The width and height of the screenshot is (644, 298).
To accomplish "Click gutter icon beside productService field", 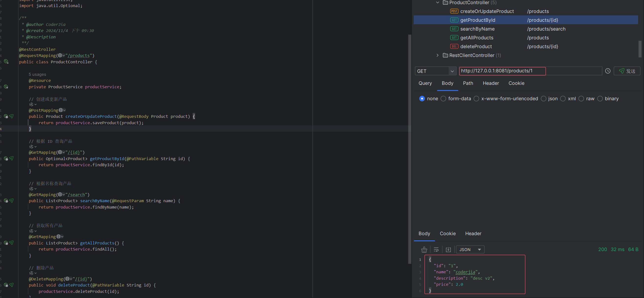I will 6,87.
